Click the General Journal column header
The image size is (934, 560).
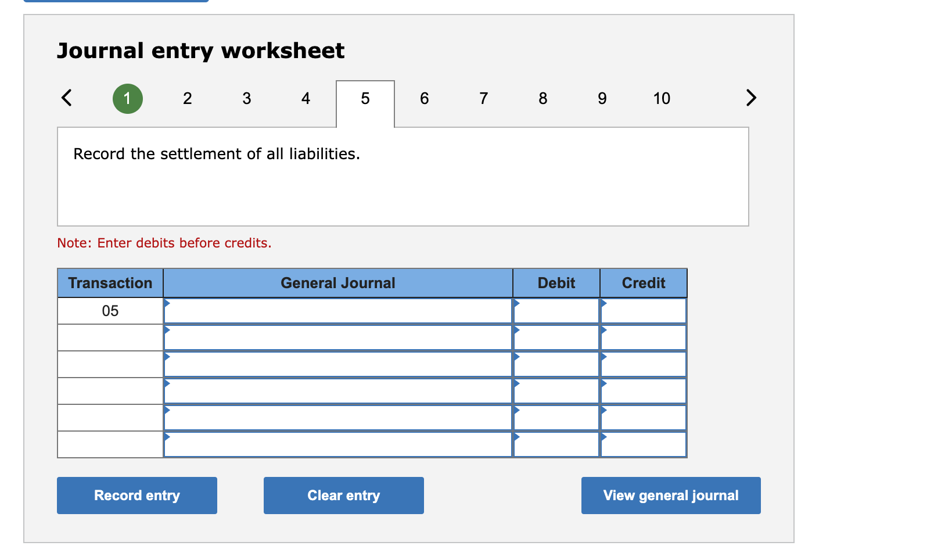[x=338, y=283]
